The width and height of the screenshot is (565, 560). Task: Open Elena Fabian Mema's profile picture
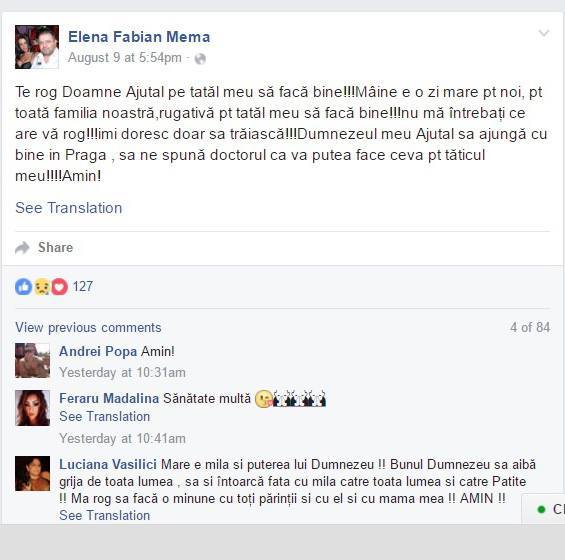tap(37, 47)
